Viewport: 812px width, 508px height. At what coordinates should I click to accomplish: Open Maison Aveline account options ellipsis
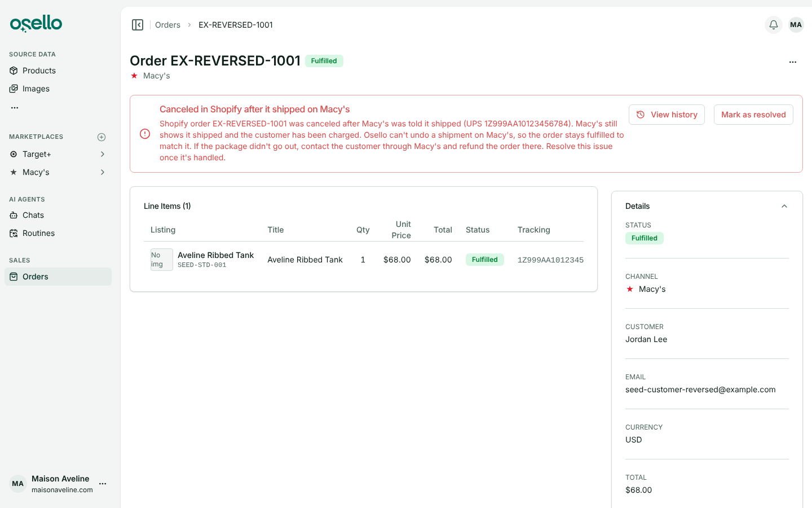click(x=103, y=484)
